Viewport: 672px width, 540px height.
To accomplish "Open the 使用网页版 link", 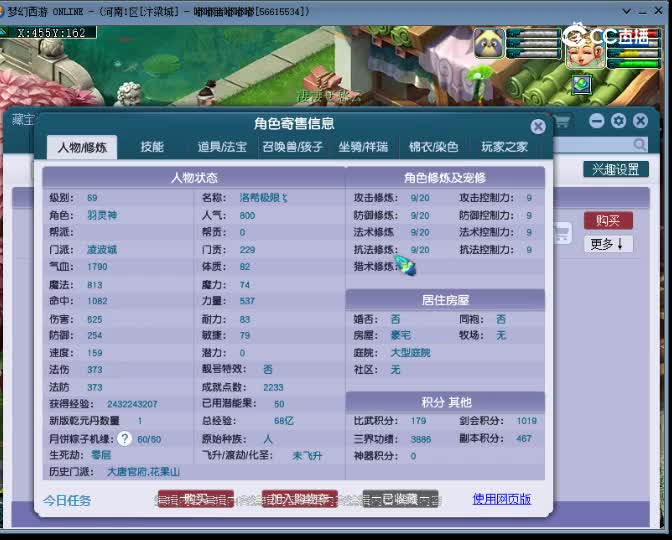I will coord(501,499).
